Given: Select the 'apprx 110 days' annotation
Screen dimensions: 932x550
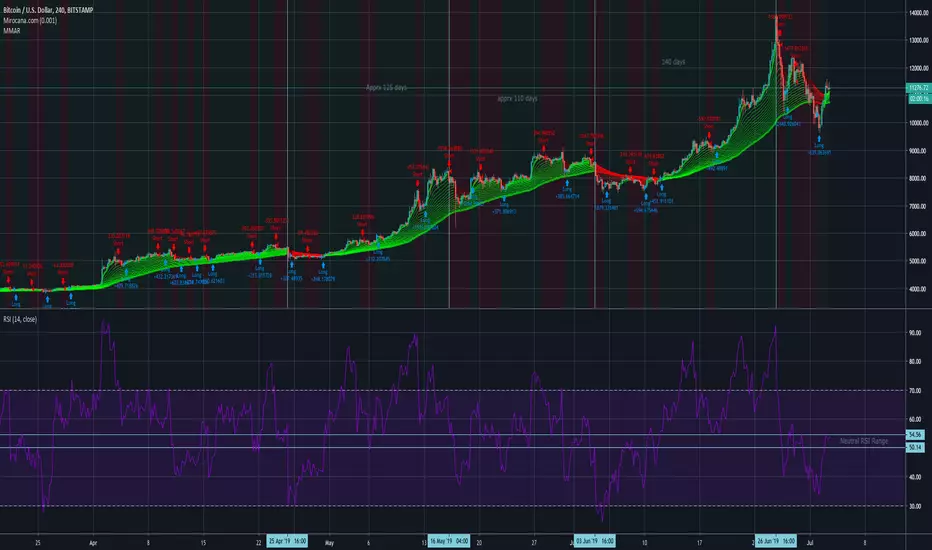Looking at the screenshot, I should 517,98.
